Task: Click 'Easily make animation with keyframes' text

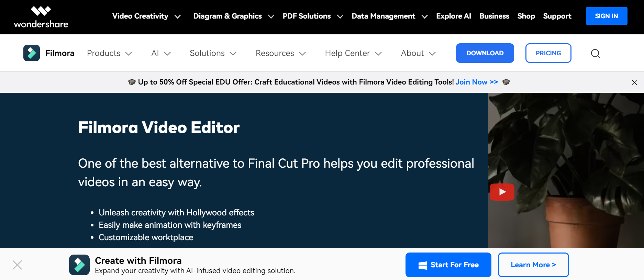Action: (170, 225)
